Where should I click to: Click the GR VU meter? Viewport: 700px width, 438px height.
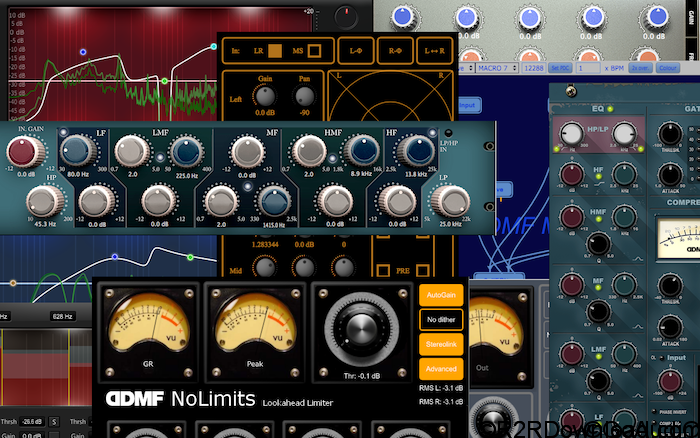coord(148,331)
